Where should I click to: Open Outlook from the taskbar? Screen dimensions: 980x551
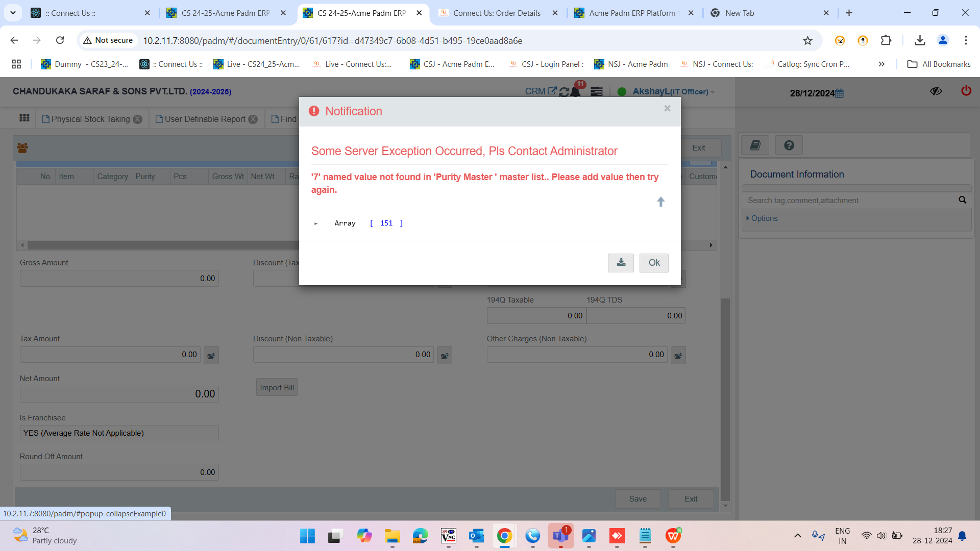click(476, 536)
